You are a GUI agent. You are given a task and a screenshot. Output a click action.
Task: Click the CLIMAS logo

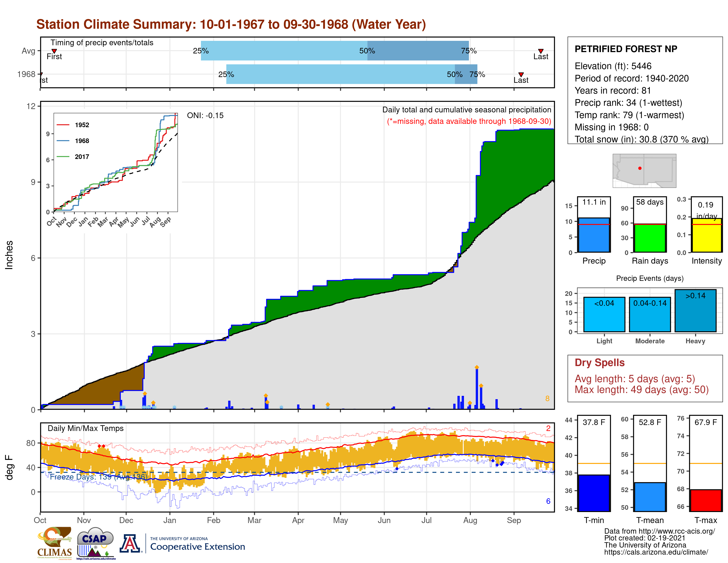[x=54, y=543]
